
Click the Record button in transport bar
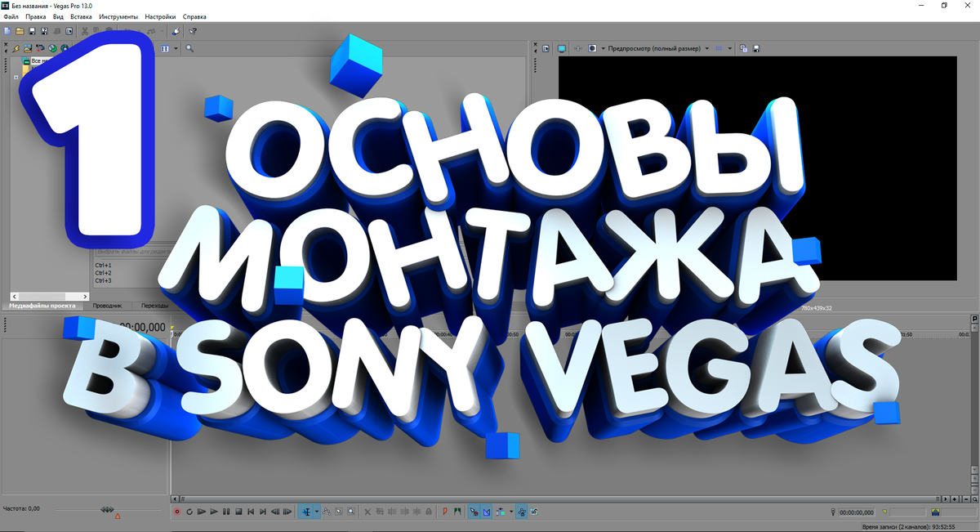[177, 512]
